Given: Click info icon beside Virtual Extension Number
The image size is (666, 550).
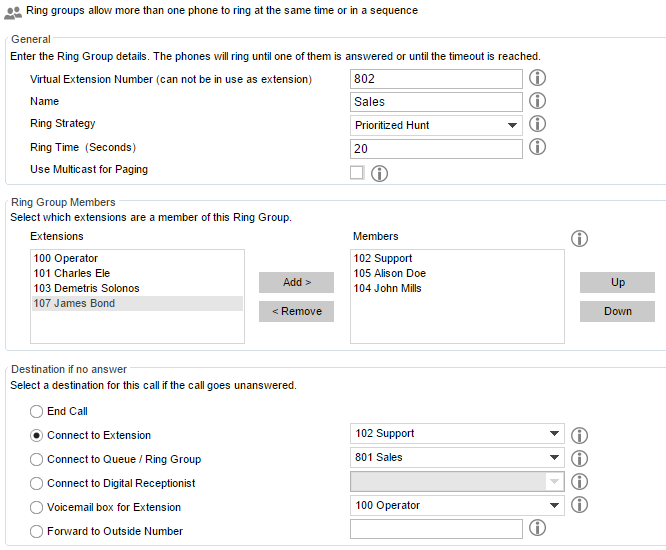Looking at the screenshot, I should click(x=537, y=78).
